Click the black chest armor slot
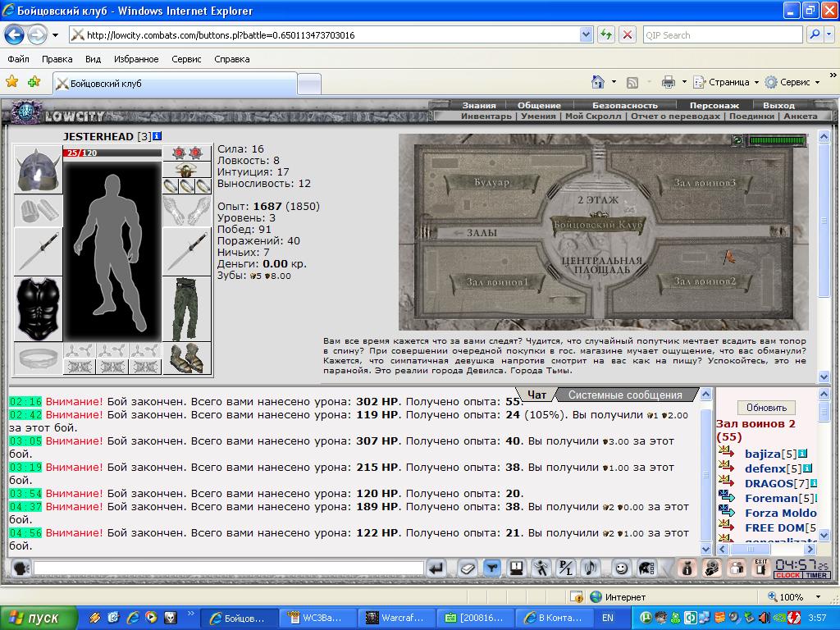This screenshot has width=840, height=630. tap(38, 309)
